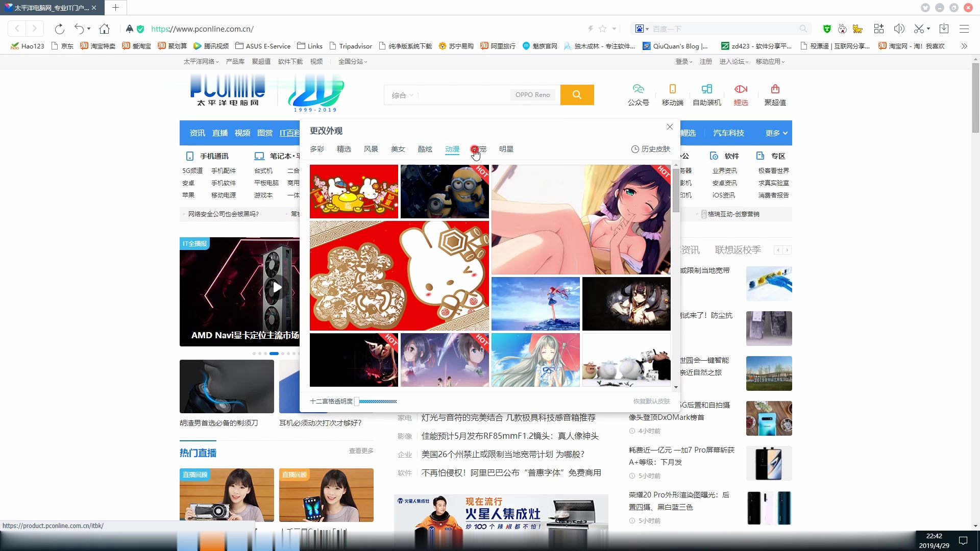Open the white rabbit extension icon
Screen dimensions: 980x551
click(842, 29)
